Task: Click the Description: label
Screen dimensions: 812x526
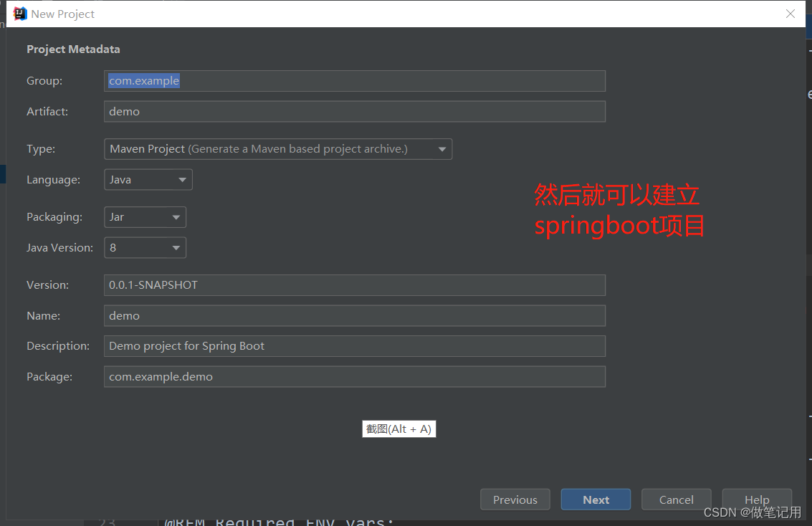Action: coord(58,346)
